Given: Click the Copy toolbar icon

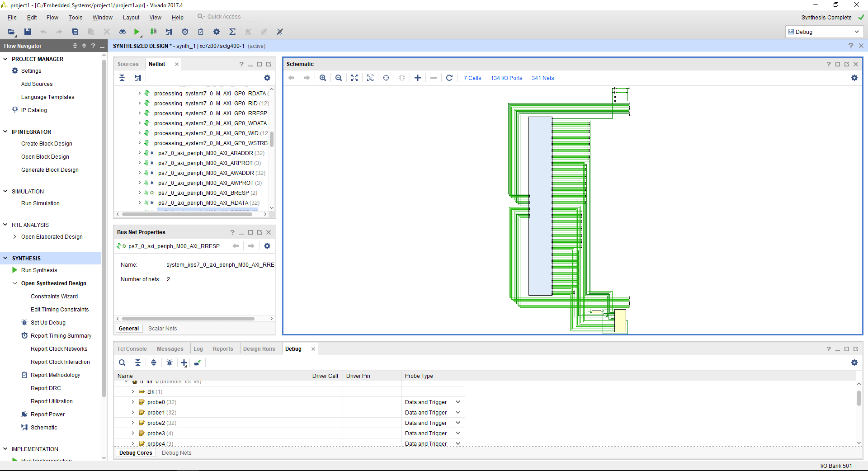Looking at the screenshot, I should [75, 32].
